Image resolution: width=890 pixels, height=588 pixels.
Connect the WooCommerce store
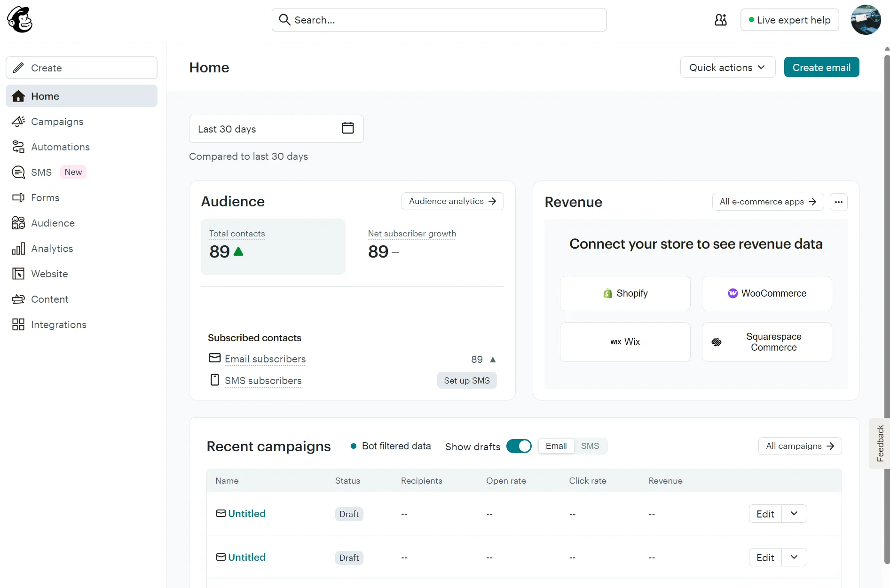point(767,293)
